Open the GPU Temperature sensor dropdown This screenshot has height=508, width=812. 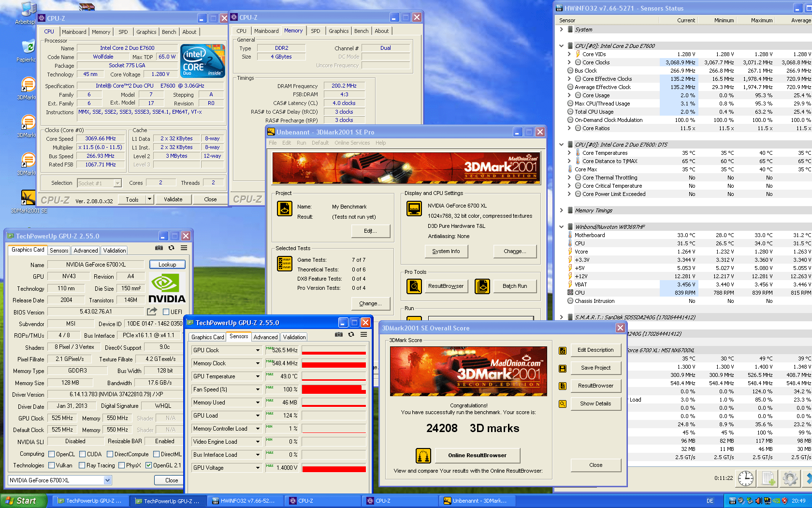(258, 376)
